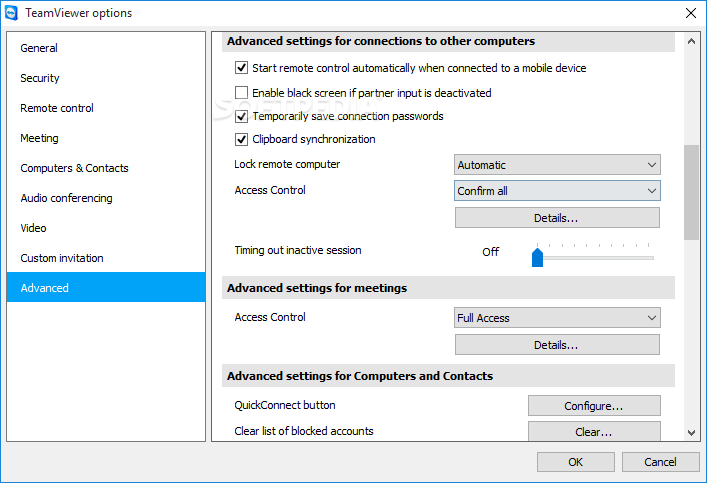Open the Full Access meetings dropdown

[x=557, y=318]
